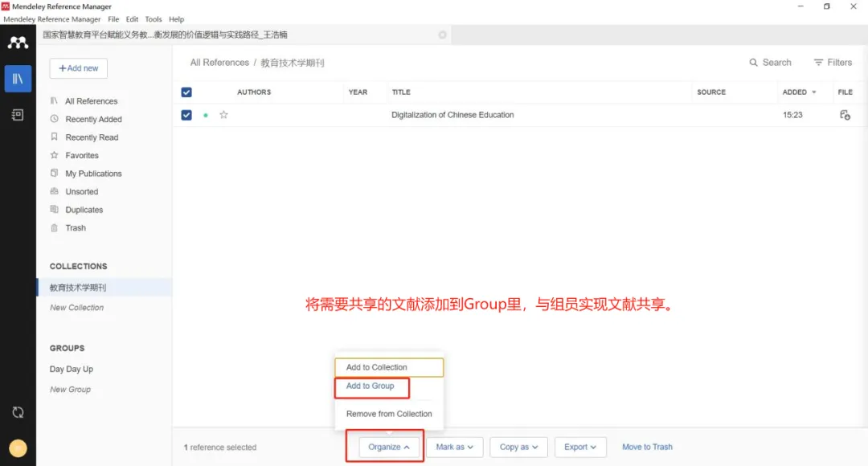Uncheck the Digitalization of Chinese Education row checkbox
Viewport: 868px width, 466px height.
click(186, 115)
